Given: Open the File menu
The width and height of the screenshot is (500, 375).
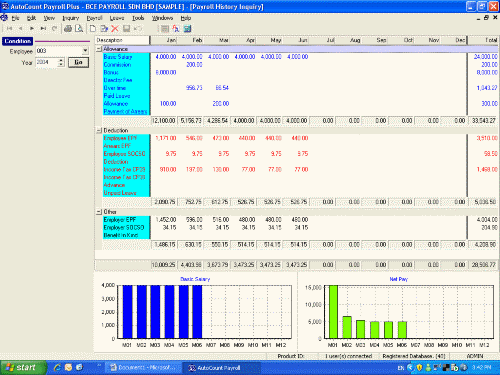Looking at the screenshot, I should point(15,18).
